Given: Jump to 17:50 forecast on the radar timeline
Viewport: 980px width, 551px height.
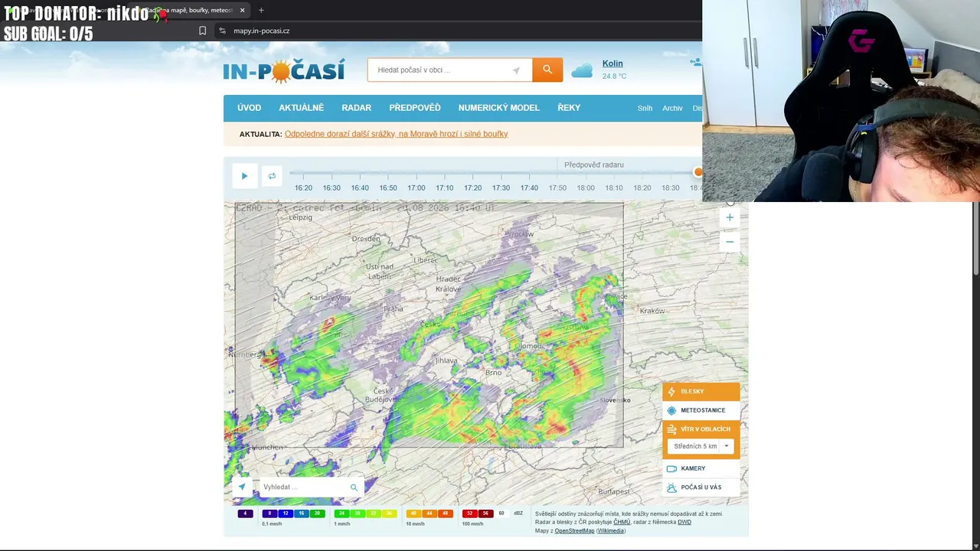Looking at the screenshot, I should click(x=557, y=187).
